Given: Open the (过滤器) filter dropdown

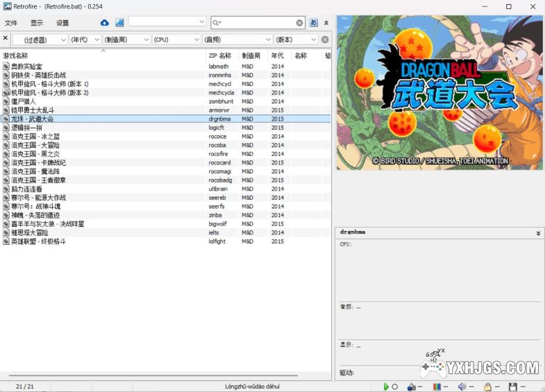Looking at the screenshot, I should click(40, 40).
